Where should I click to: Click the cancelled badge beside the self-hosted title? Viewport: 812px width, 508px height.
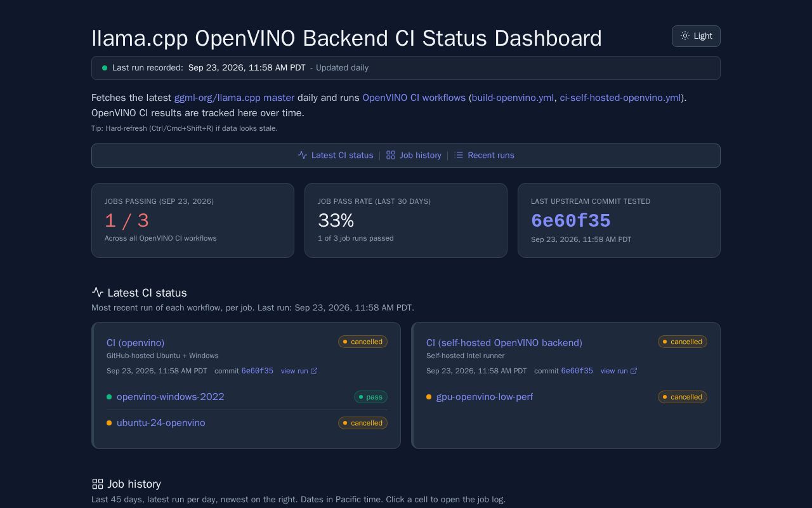click(x=683, y=342)
